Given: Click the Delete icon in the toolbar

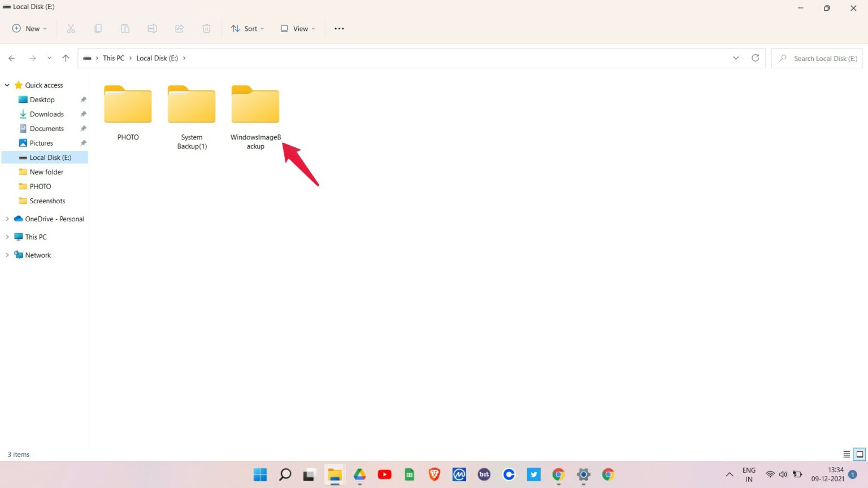Looking at the screenshot, I should tap(206, 28).
